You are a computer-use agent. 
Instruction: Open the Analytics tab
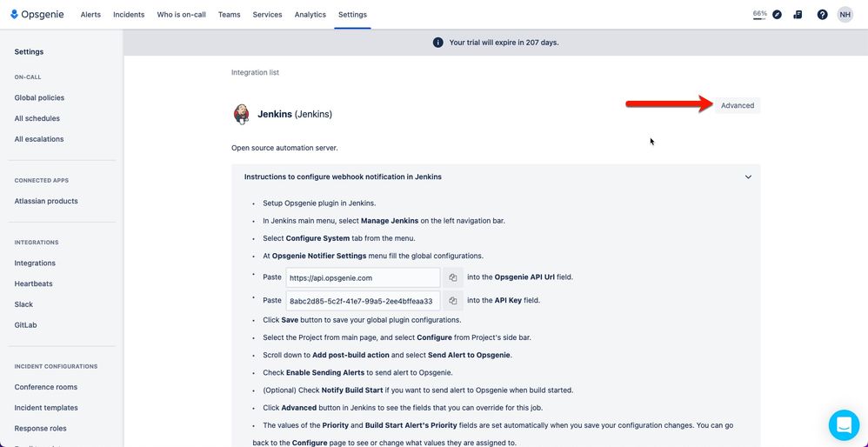point(310,15)
